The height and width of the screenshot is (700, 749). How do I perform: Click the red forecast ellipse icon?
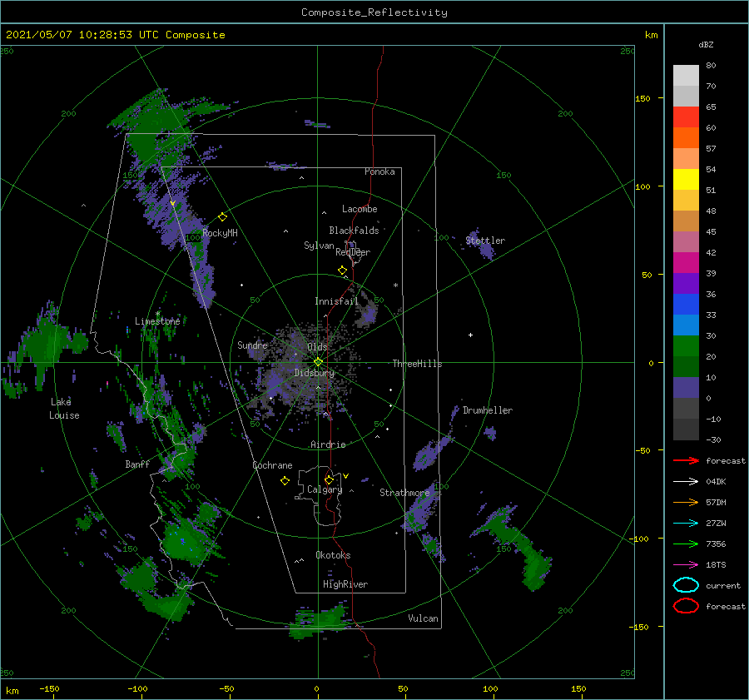(x=686, y=606)
